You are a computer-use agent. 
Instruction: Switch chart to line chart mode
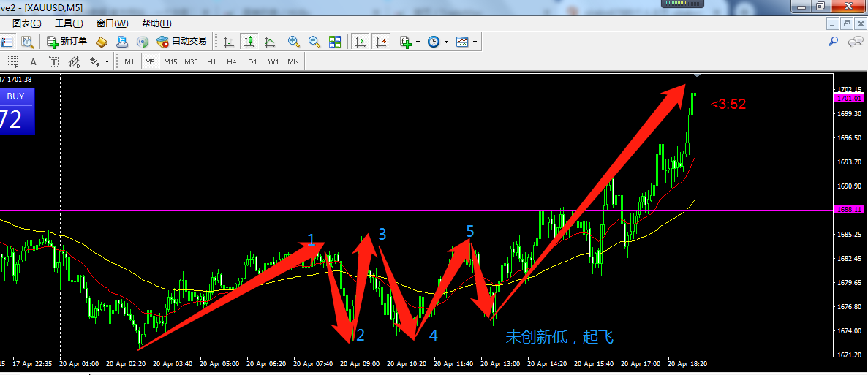pos(270,42)
